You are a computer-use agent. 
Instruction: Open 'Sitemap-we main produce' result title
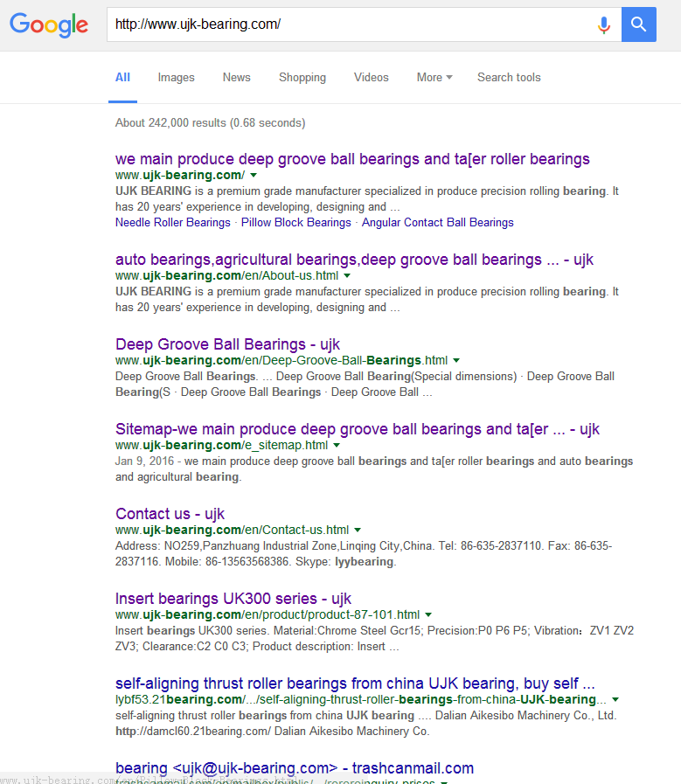pos(358,429)
